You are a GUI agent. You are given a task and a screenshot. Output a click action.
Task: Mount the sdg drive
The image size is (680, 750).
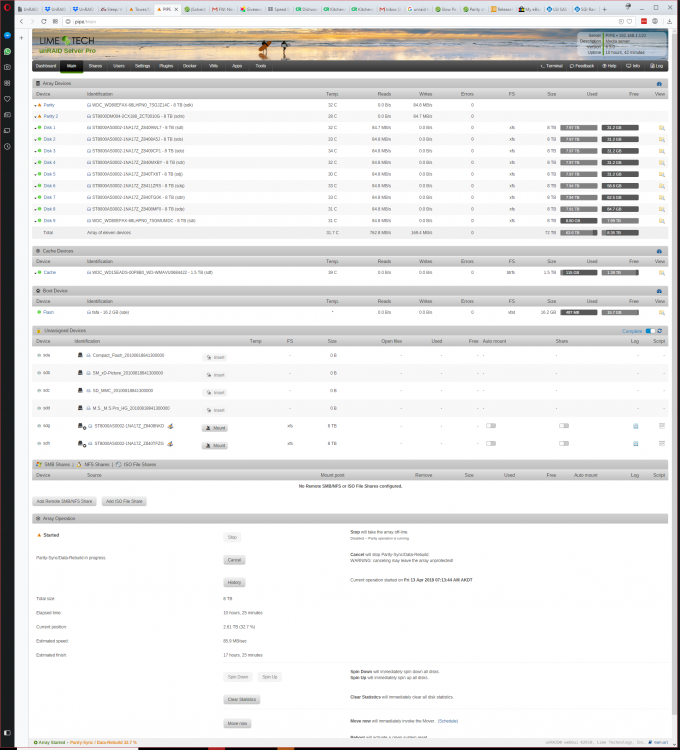pos(215,428)
